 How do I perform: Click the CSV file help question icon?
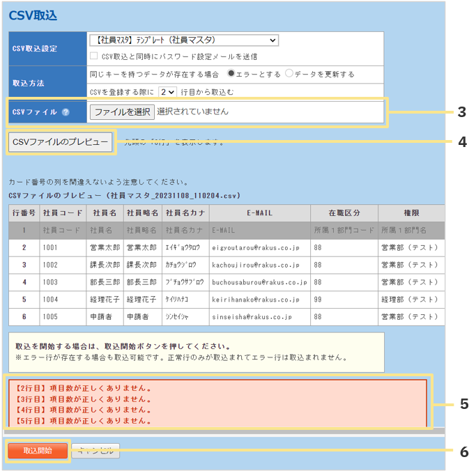(65, 112)
